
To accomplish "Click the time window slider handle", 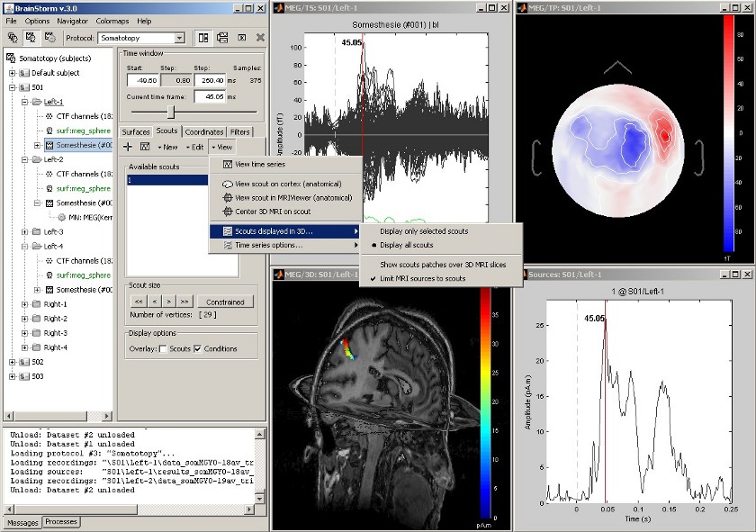I will coord(171,112).
